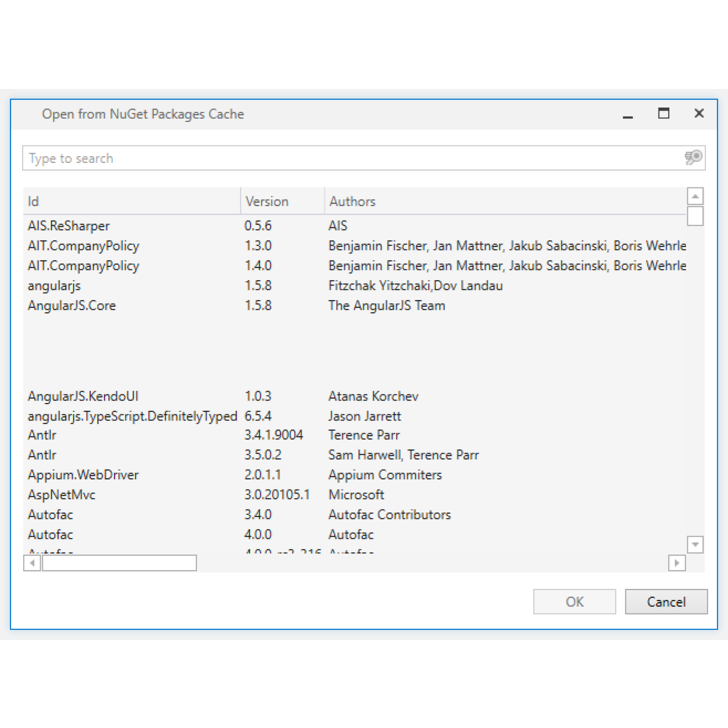Click author Jason Jarrett

click(x=365, y=416)
